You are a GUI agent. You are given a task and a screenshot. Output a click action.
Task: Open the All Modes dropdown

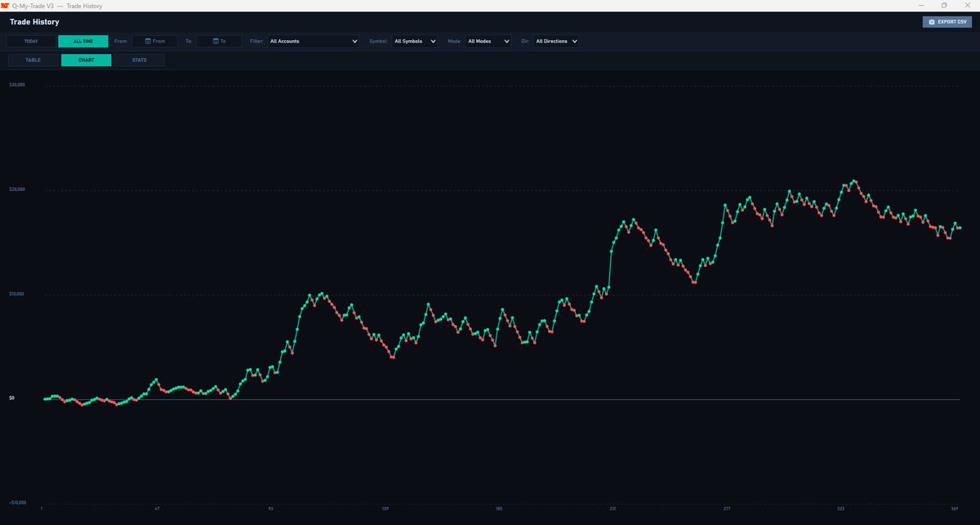[488, 41]
